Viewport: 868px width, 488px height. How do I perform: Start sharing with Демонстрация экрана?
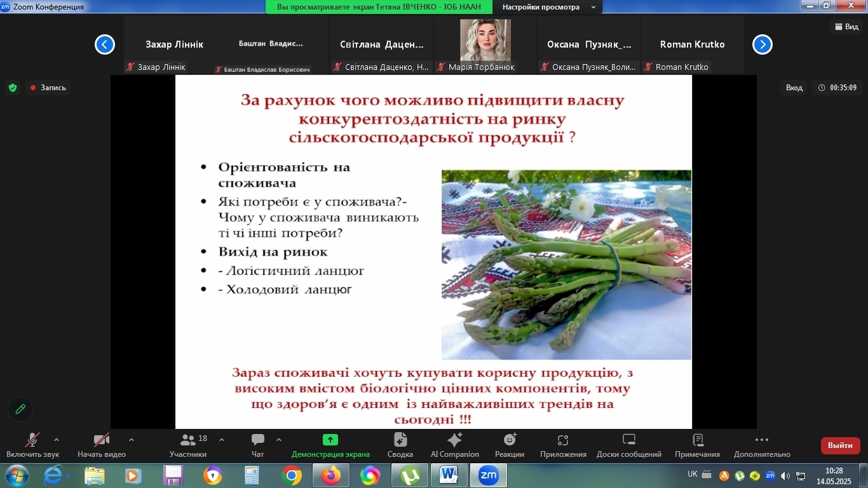(x=330, y=445)
